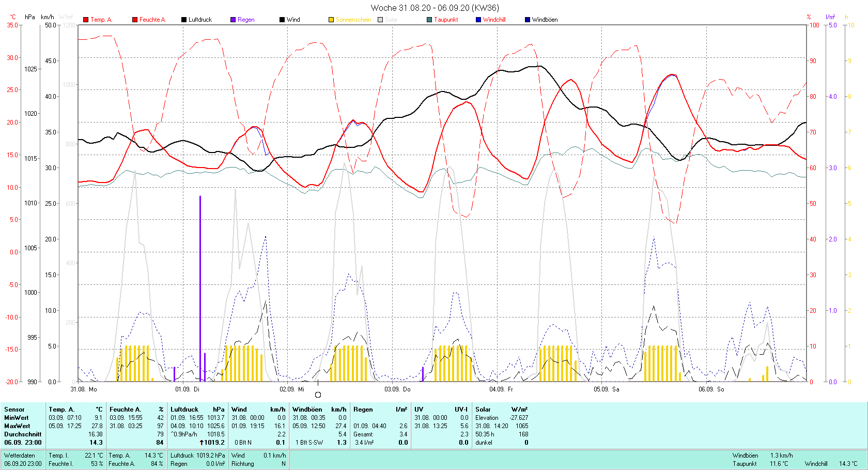The image size is (868, 470).
Task: Click the minimum temperature value 9.1
Action: pos(98,418)
